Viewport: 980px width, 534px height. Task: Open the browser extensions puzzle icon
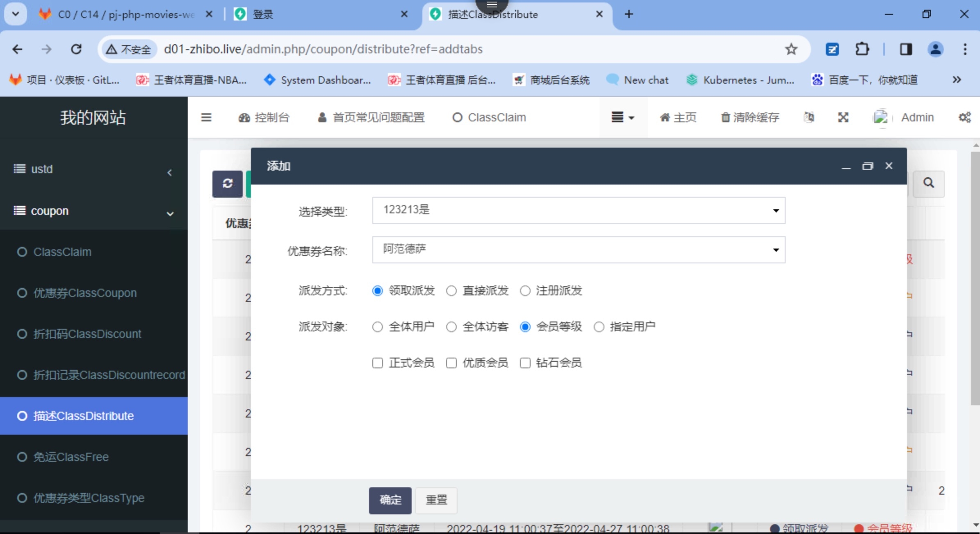(862, 49)
